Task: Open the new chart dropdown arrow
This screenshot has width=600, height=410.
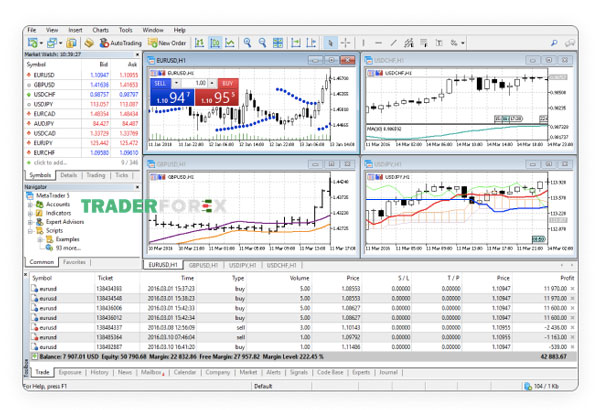Action: (x=41, y=43)
